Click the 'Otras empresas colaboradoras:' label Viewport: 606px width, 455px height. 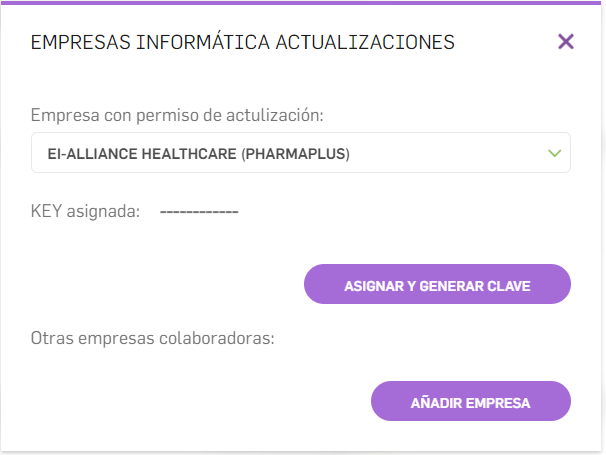pos(152,338)
